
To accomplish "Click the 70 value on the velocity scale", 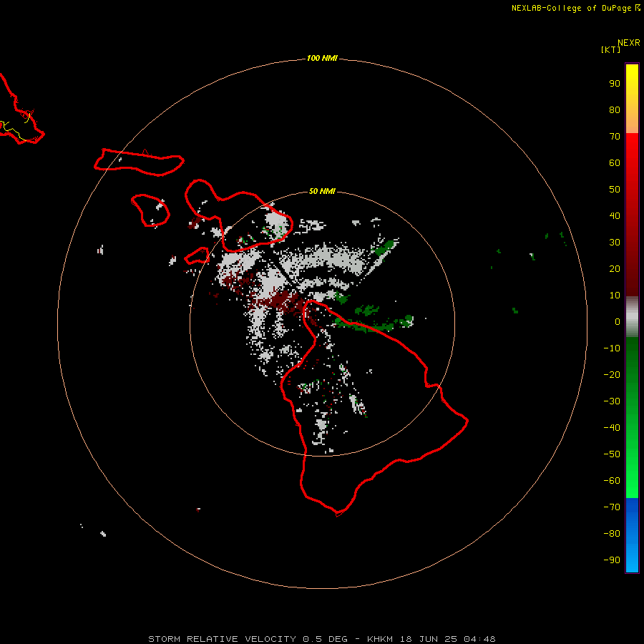I will [615, 137].
